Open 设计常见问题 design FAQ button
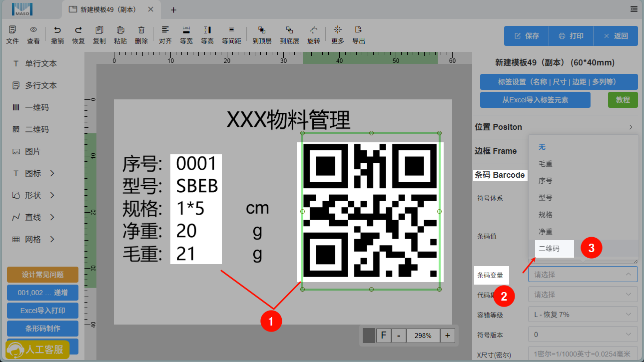Screen dimensions: 644x362 coord(42,275)
